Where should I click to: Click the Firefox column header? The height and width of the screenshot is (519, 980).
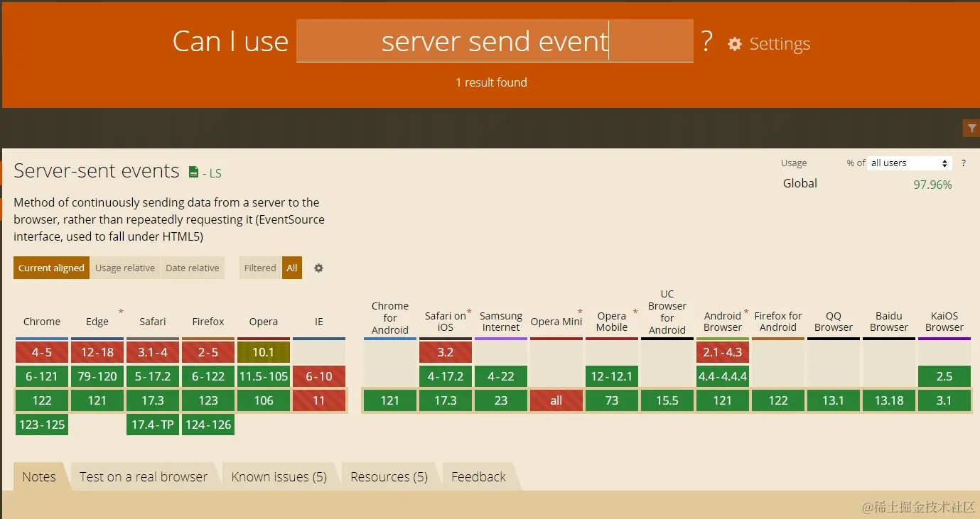click(x=208, y=322)
